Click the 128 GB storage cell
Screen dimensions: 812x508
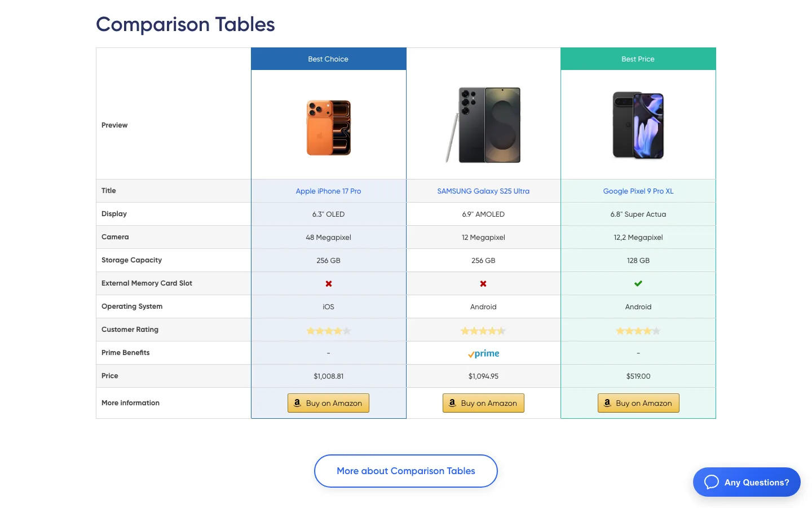pos(638,260)
